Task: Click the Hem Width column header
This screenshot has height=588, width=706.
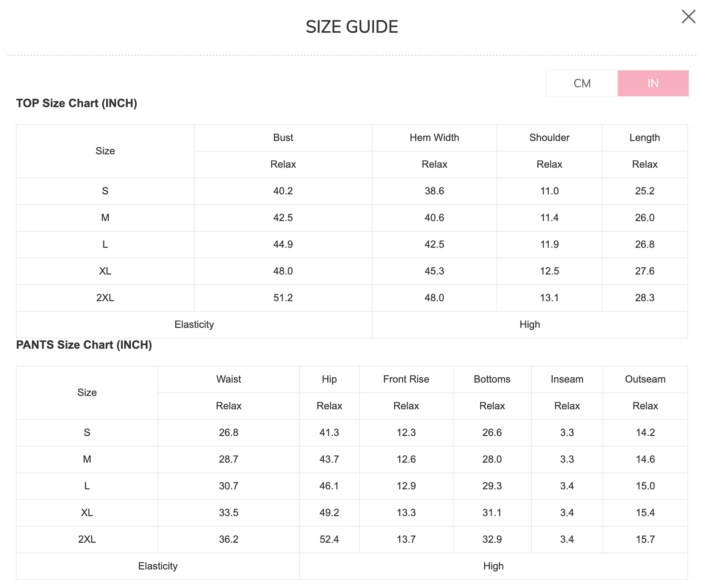Action: (x=434, y=138)
